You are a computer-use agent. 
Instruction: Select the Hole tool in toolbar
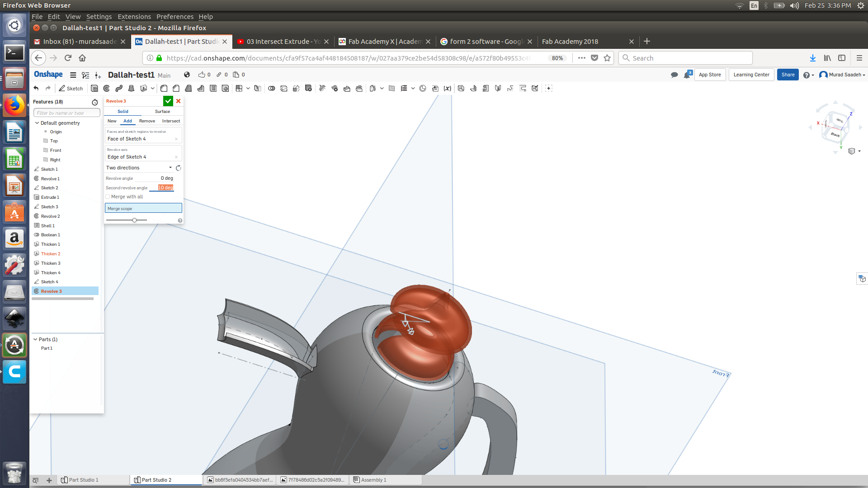(225, 89)
